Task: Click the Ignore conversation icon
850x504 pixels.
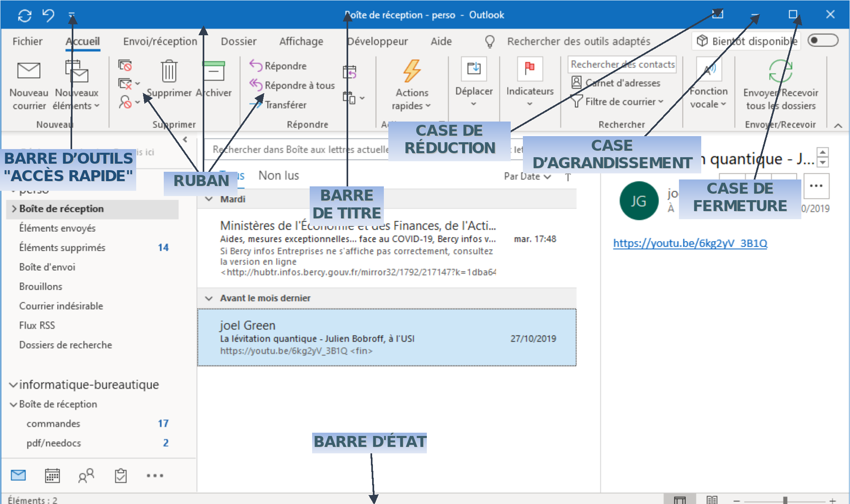Action: (x=125, y=65)
